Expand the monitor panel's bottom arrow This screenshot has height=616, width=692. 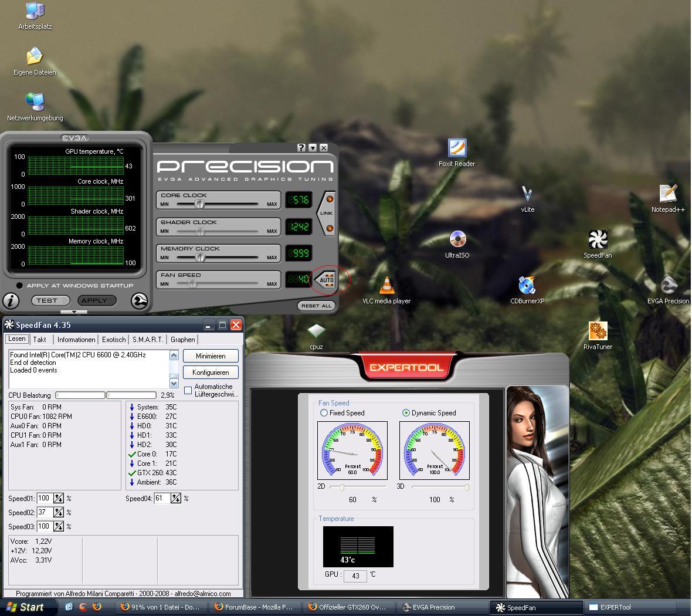coord(74,312)
